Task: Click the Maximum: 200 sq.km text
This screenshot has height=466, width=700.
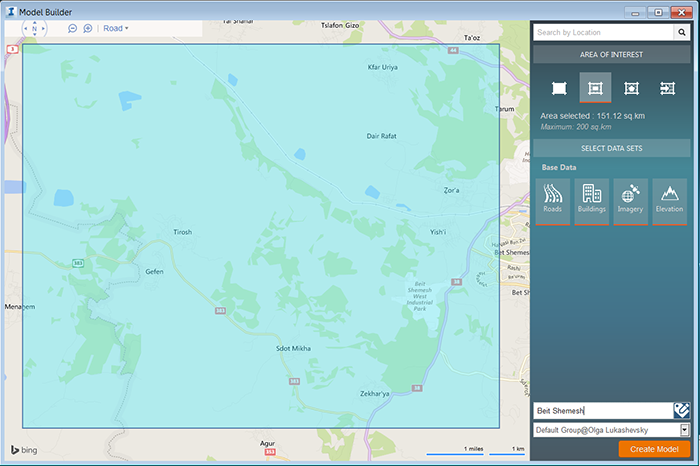Action: pyautogui.click(x=576, y=127)
